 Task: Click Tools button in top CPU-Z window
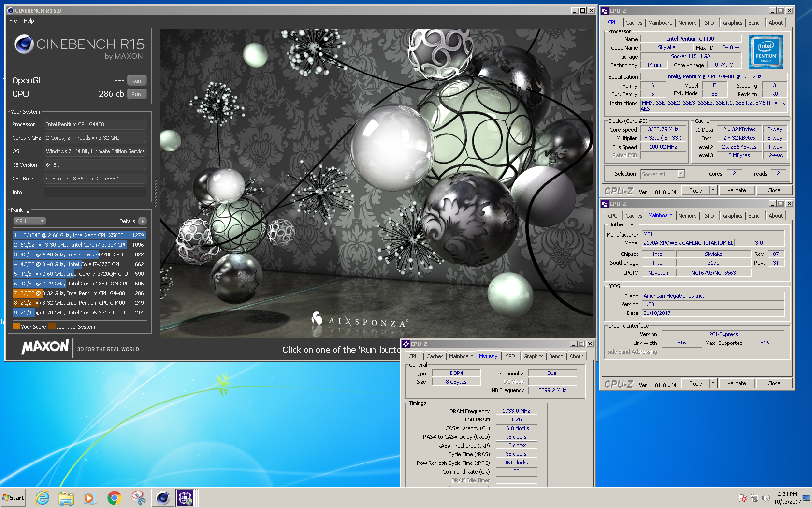[696, 190]
